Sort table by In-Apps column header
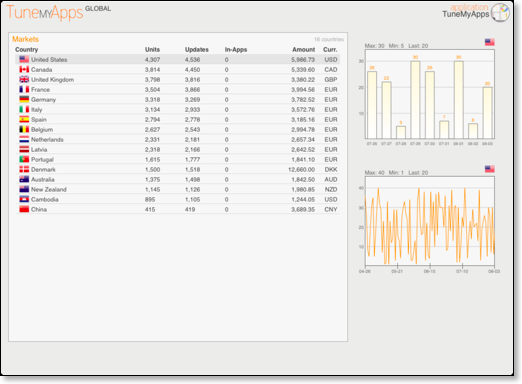The image size is (522, 384). pyautogui.click(x=236, y=50)
